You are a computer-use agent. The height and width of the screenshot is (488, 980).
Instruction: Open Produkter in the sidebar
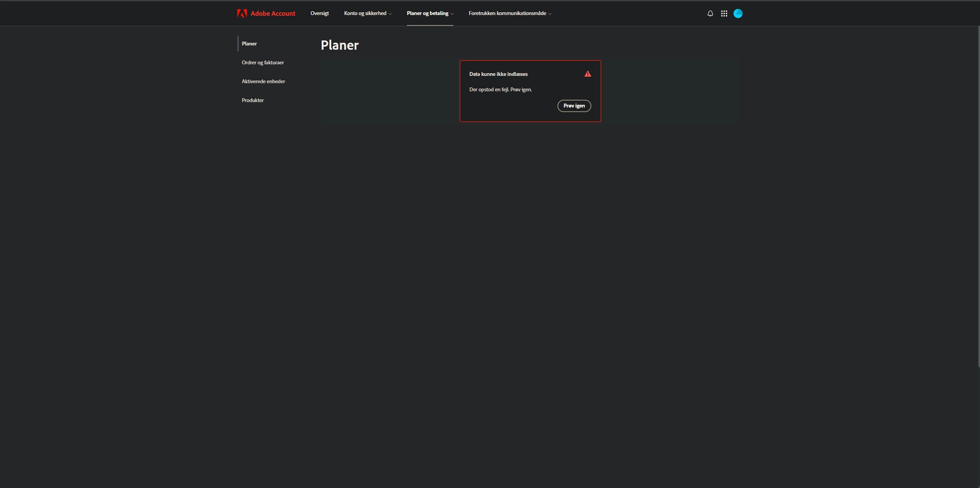tap(253, 100)
